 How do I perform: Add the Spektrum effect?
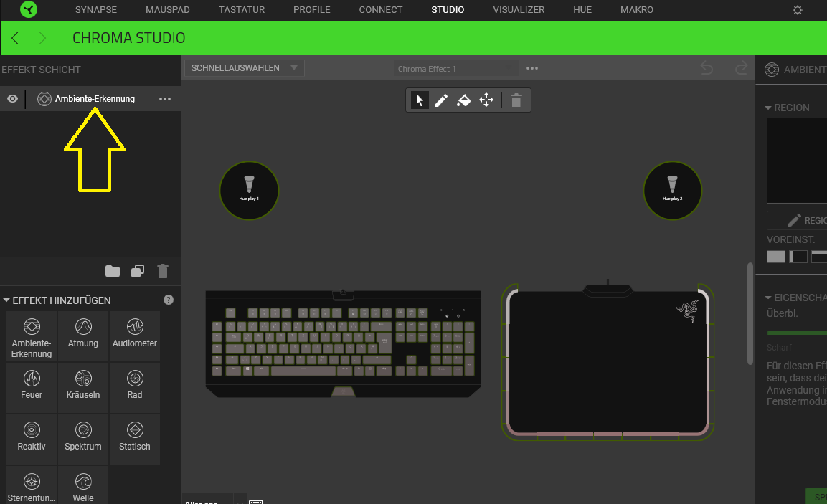pos(82,439)
